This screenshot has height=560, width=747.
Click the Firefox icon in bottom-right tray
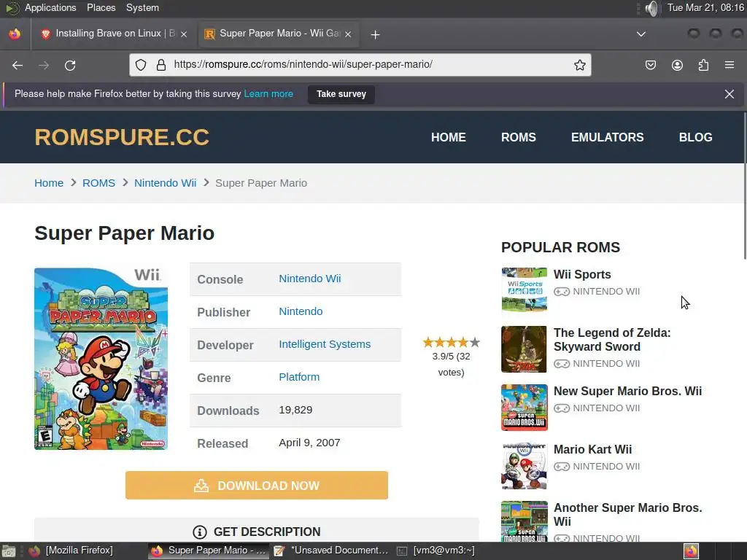pyautogui.click(x=691, y=551)
